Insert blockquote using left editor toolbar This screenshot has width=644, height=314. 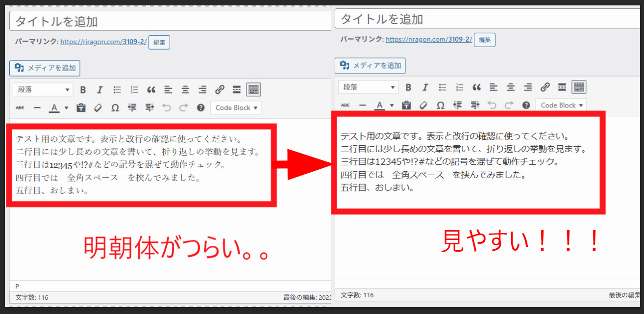point(151,90)
